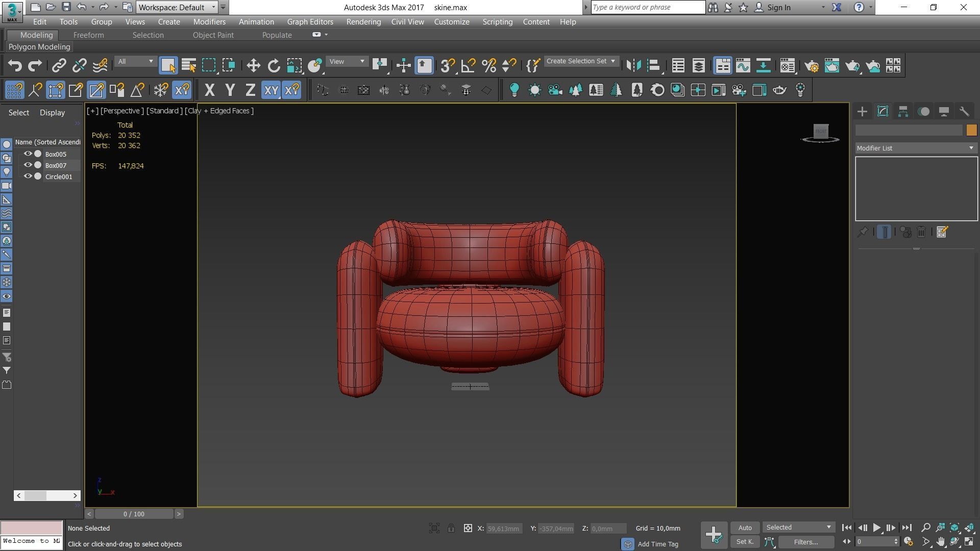This screenshot has height=551, width=980.
Task: Click the Perspective viewport label
Action: point(121,111)
